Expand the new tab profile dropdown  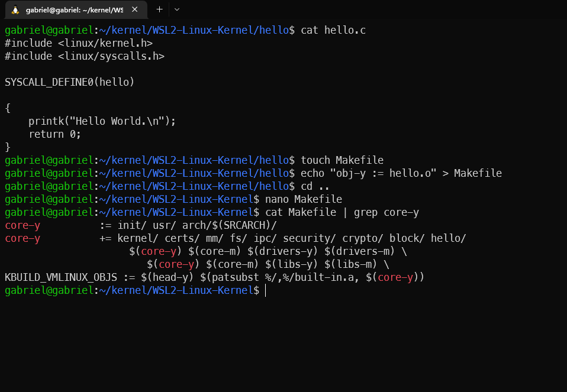(x=177, y=9)
